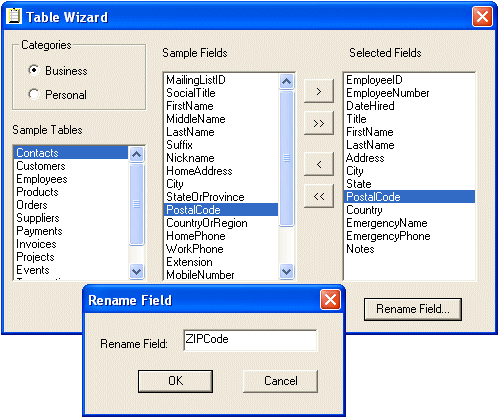Select EmergencyName in Selected Fields

(410, 223)
